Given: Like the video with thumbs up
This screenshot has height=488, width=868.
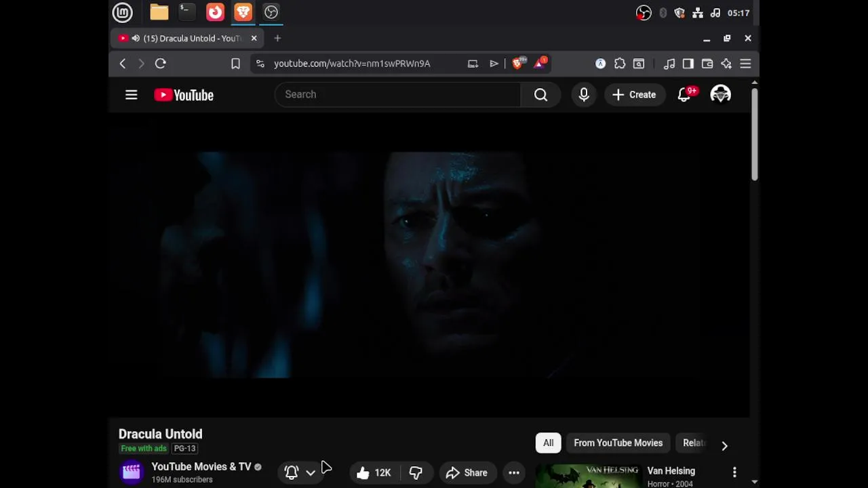Looking at the screenshot, I should coord(374,473).
